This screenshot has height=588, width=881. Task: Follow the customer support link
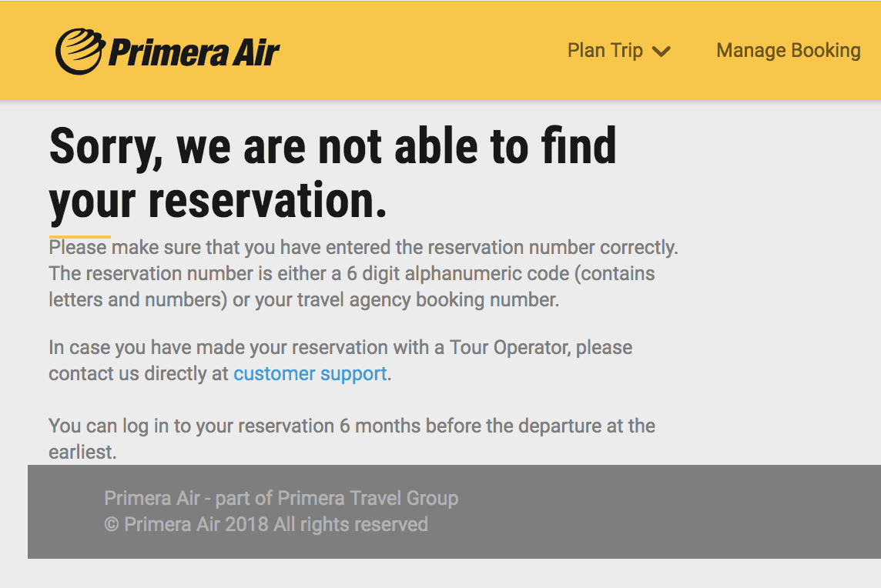click(310, 374)
